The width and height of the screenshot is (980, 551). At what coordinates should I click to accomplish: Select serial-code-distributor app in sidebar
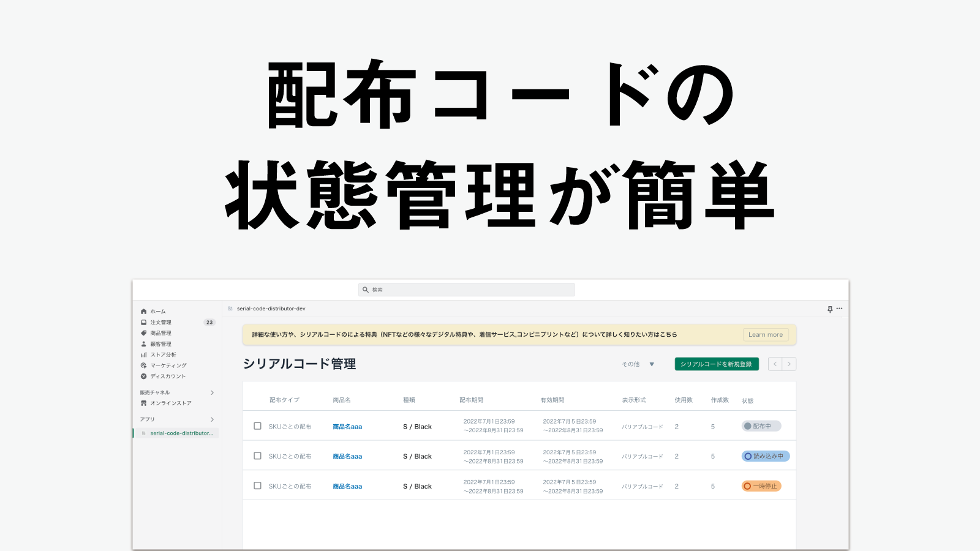(x=180, y=433)
